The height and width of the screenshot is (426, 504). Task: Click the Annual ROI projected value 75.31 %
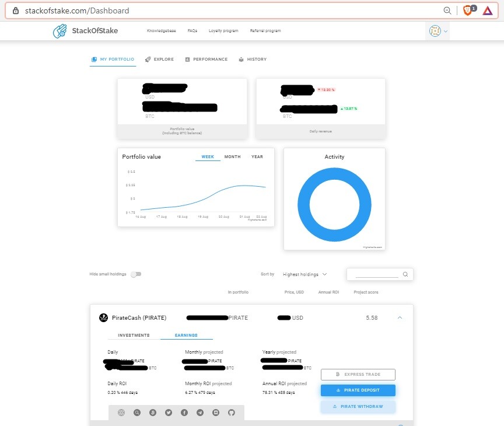tap(269, 393)
